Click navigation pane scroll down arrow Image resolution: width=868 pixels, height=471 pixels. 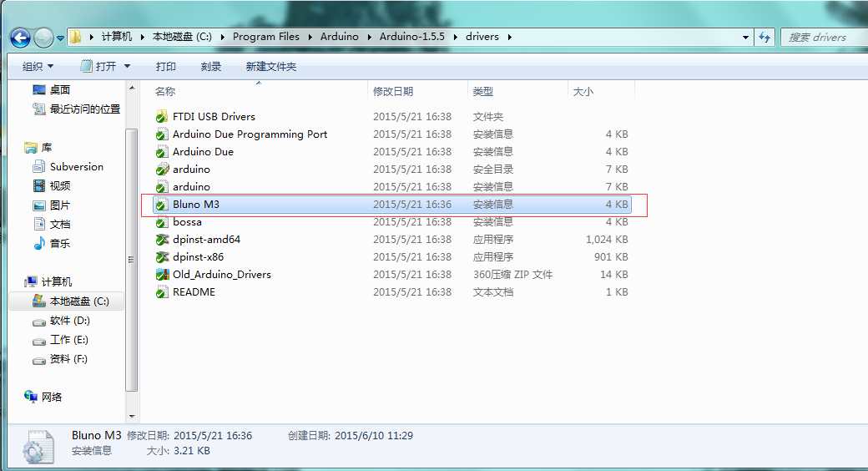[132, 416]
